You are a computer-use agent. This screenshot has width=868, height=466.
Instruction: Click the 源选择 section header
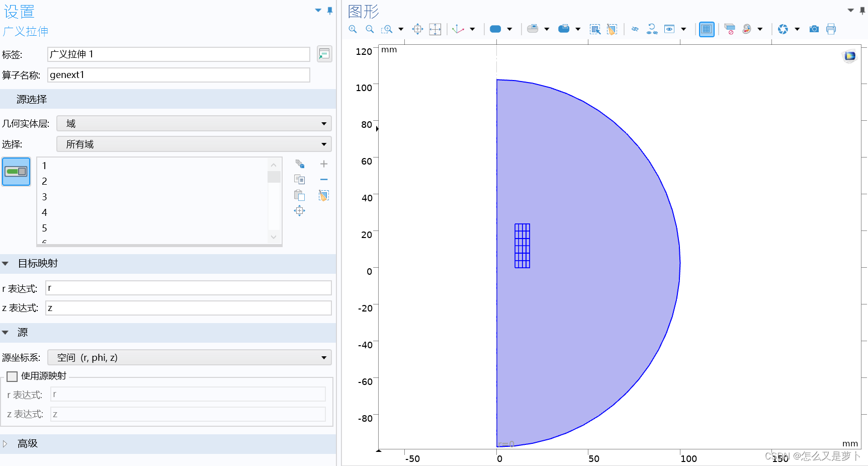point(168,99)
